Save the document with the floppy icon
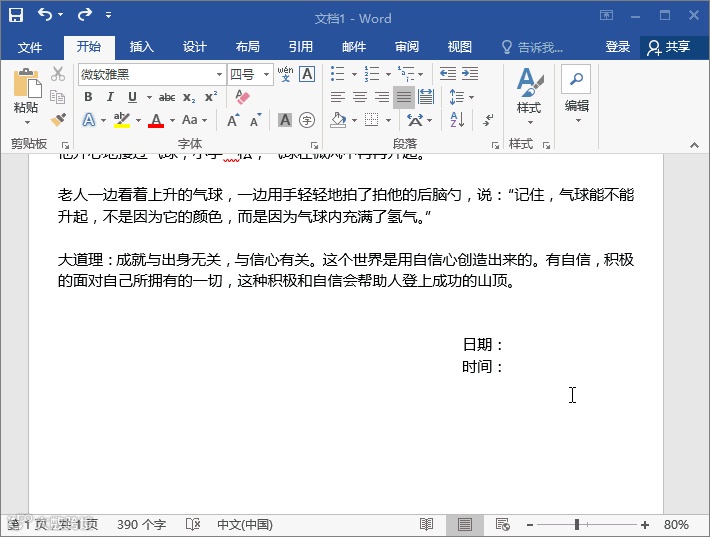The height and width of the screenshot is (537, 710). click(15, 15)
